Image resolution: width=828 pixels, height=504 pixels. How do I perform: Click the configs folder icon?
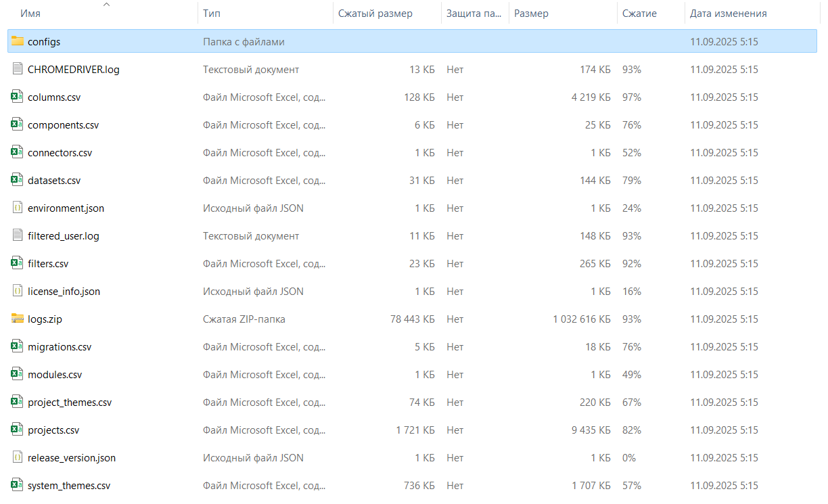click(x=18, y=41)
